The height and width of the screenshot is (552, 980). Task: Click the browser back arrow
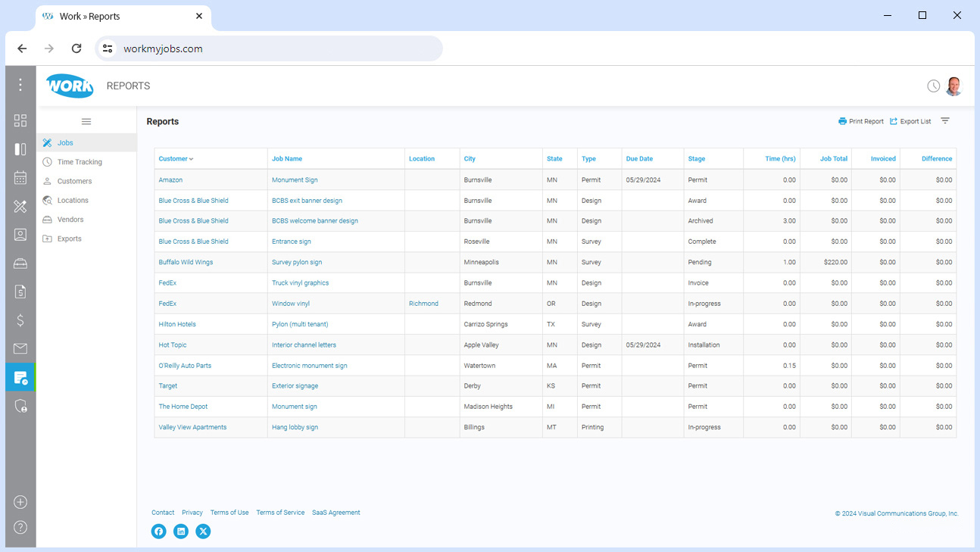pyautogui.click(x=22, y=48)
